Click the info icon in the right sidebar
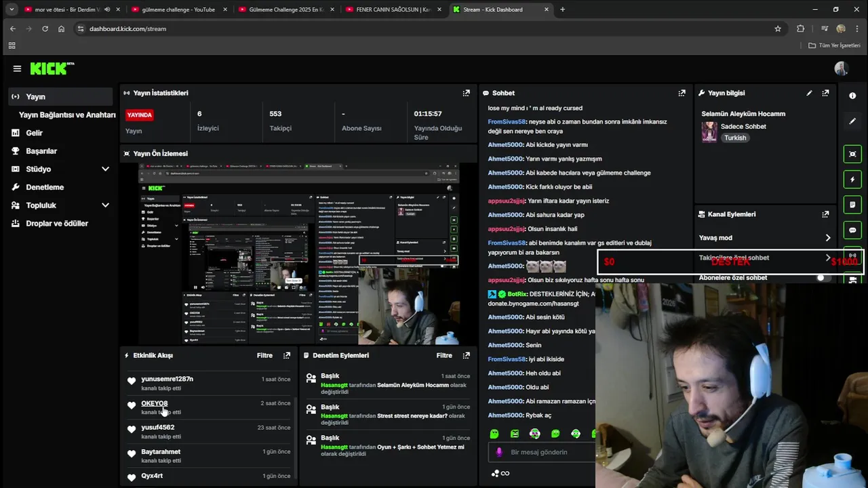This screenshot has height=488, width=868. point(852,96)
